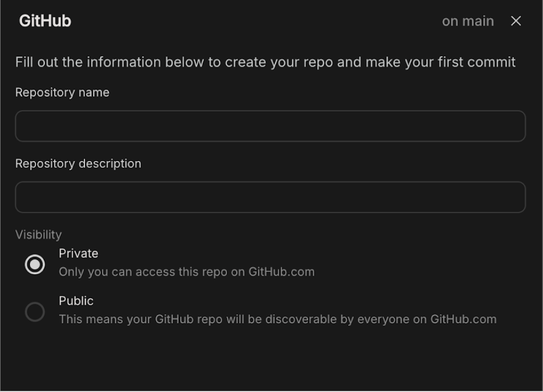The height and width of the screenshot is (392, 543).
Task: Select the Public visibility radio button
Action: (x=35, y=311)
